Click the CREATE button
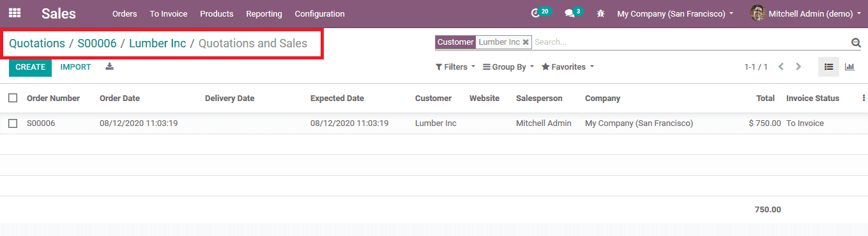Viewport: 868px width, 236px height. click(31, 67)
